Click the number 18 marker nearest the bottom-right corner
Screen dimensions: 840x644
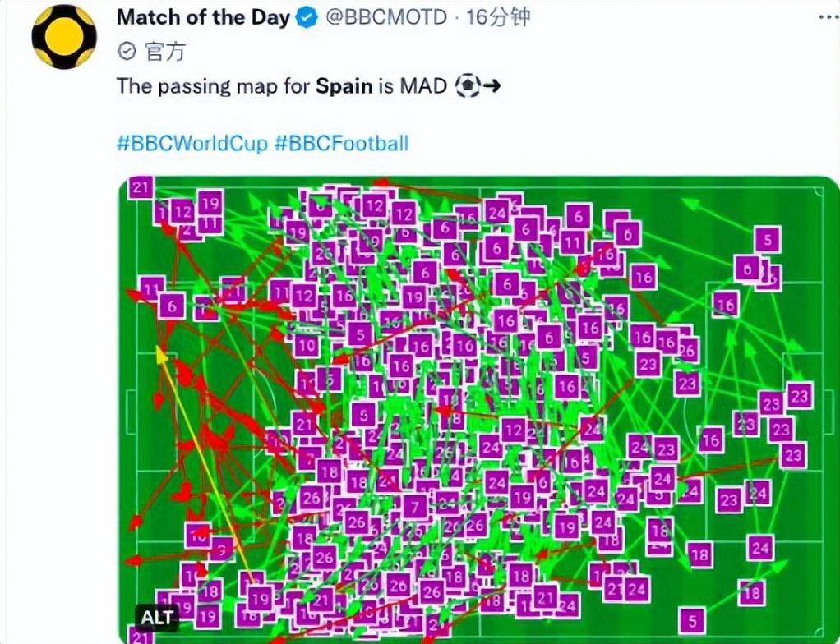tap(751, 592)
